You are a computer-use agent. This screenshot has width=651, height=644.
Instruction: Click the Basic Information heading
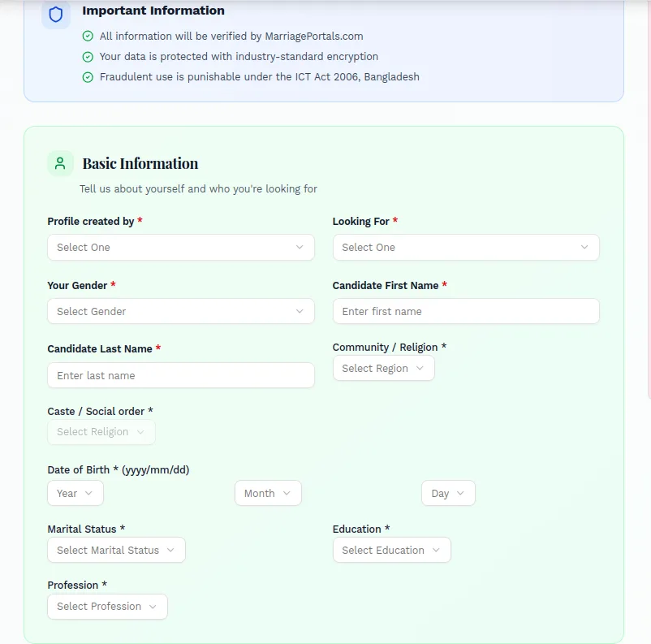point(140,164)
